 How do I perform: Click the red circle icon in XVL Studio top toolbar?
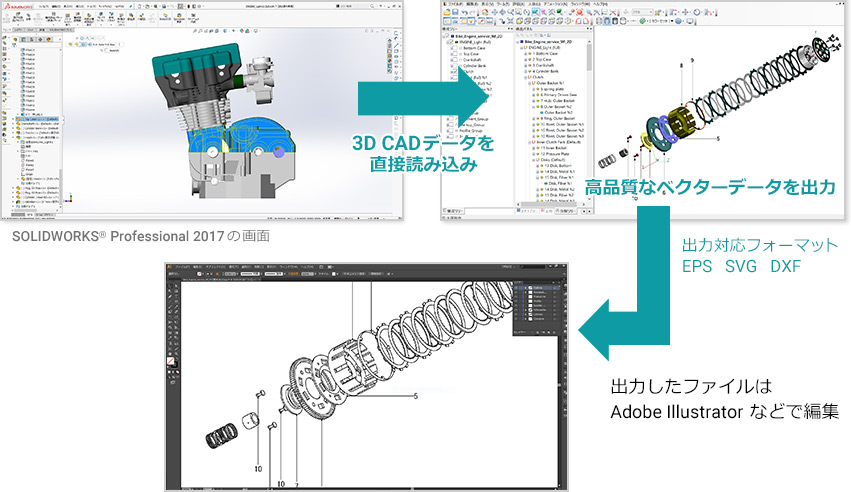tap(580, 12)
